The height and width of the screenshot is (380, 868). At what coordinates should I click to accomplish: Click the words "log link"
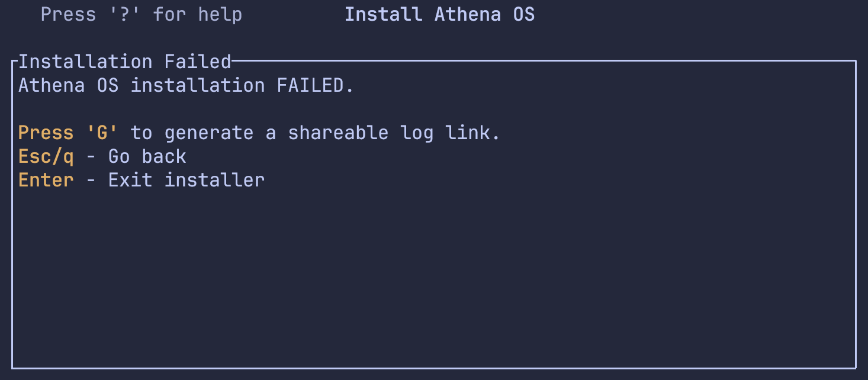[x=450, y=133]
